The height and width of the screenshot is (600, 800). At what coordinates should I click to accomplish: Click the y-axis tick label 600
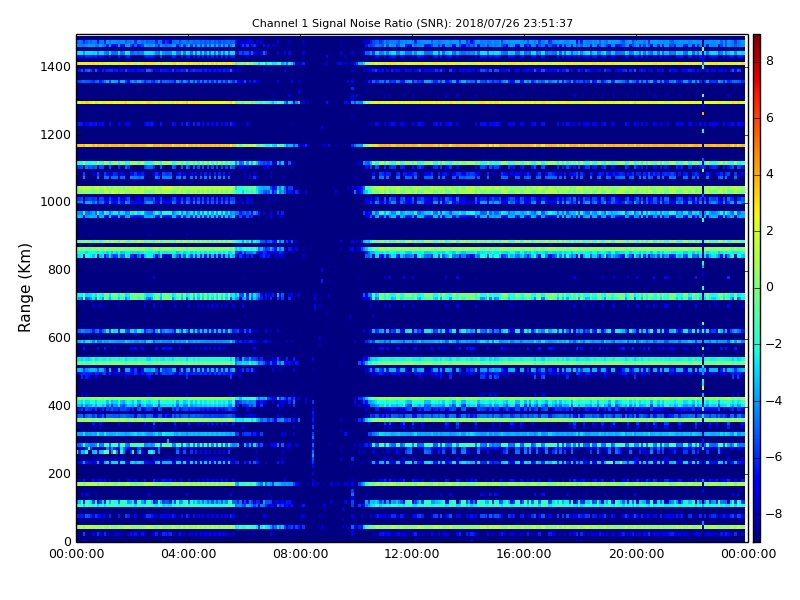tap(59, 338)
